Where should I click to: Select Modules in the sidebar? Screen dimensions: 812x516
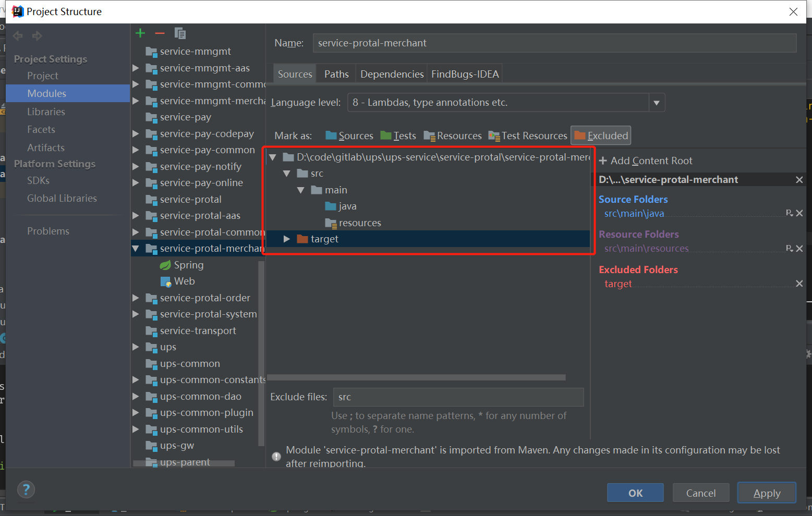(68, 93)
